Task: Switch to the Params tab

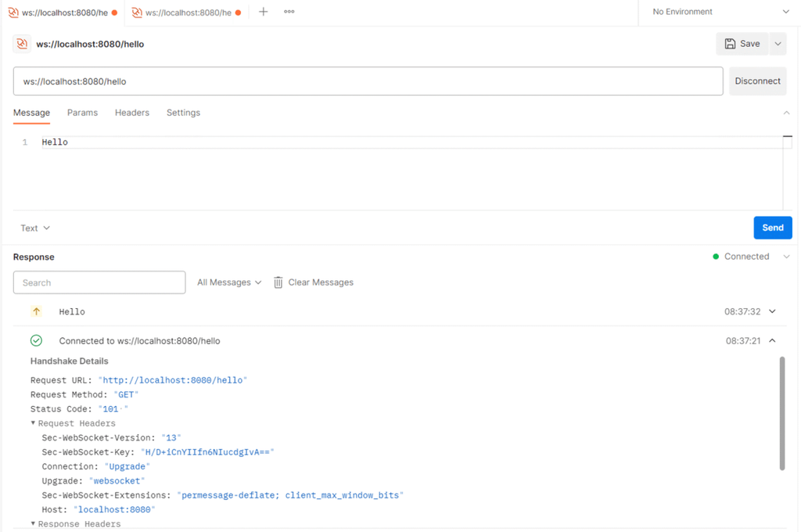Action: [x=82, y=113]
